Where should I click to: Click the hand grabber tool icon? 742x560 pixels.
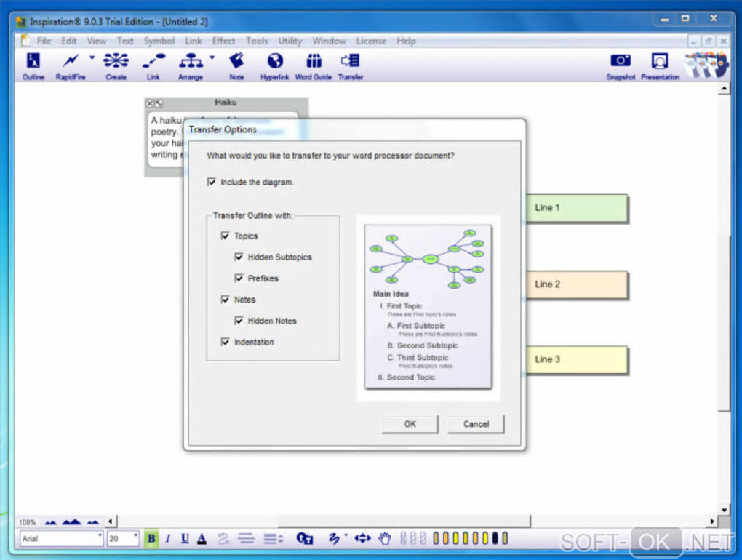tap(385, 538)
